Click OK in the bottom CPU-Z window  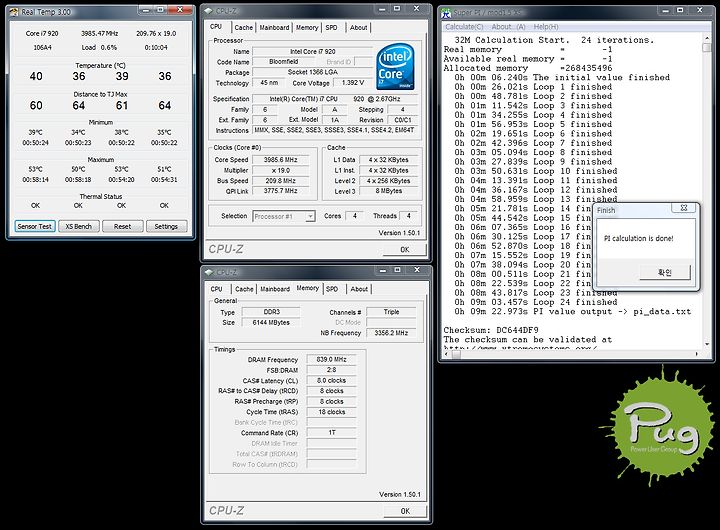coord(405,511)
